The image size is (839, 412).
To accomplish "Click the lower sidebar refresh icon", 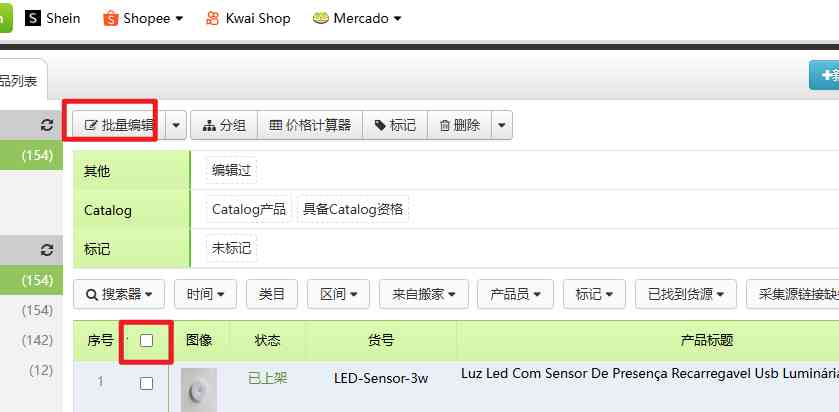I will tap(46, 250).
